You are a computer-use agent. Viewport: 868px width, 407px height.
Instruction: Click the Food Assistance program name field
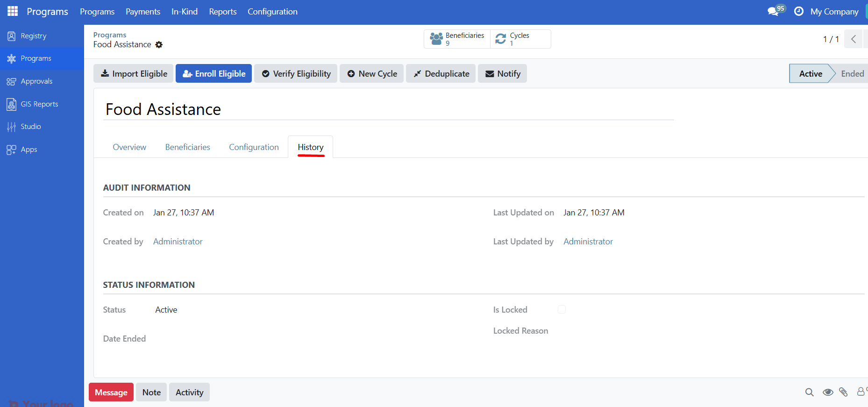388,109
